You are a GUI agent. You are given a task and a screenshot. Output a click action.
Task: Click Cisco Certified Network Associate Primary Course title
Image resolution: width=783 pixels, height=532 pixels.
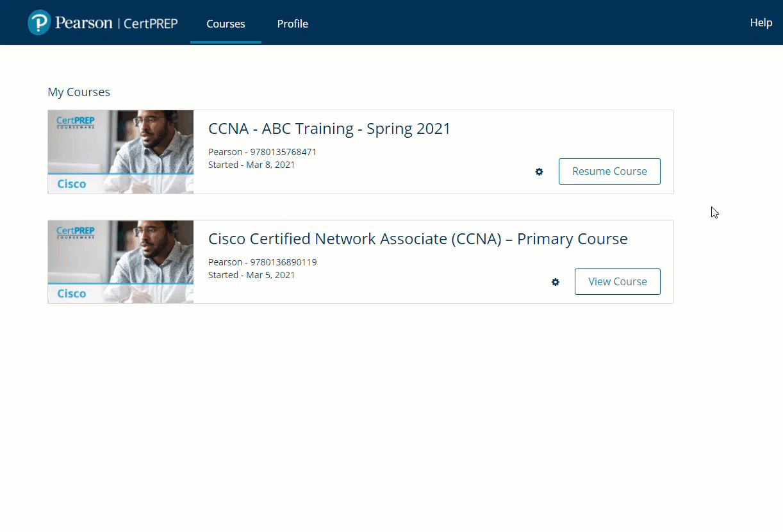point(418,239)
